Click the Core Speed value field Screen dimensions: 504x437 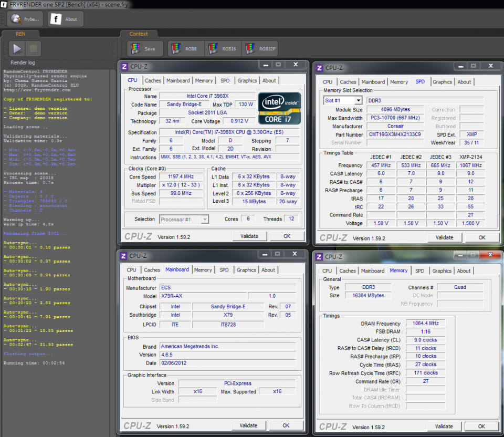click(182, 176)
